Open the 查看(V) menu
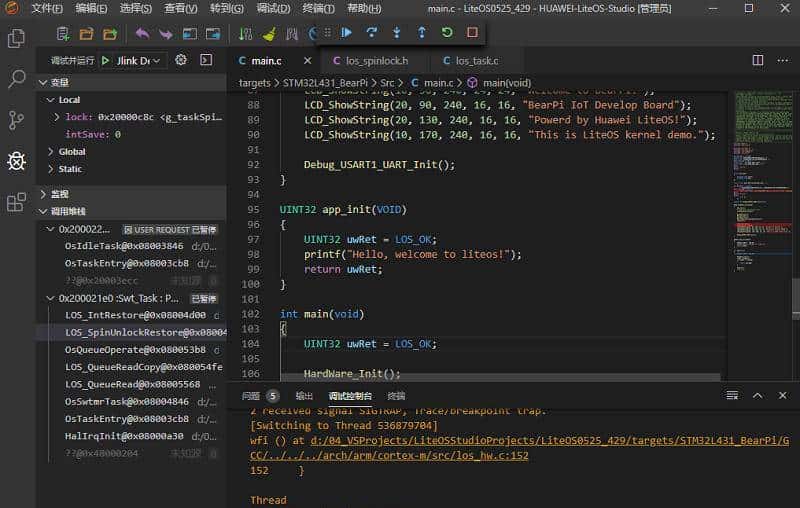This screenshot has height=508, width=800. (x=181, y=8)
